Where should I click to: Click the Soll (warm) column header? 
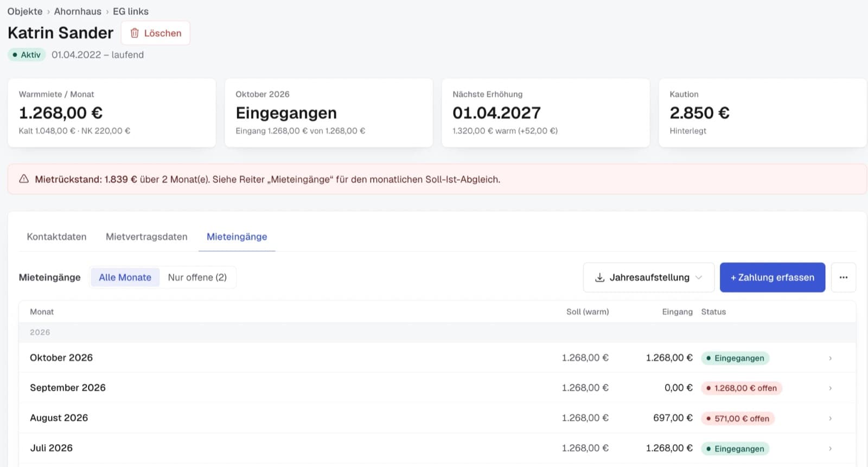588,312
